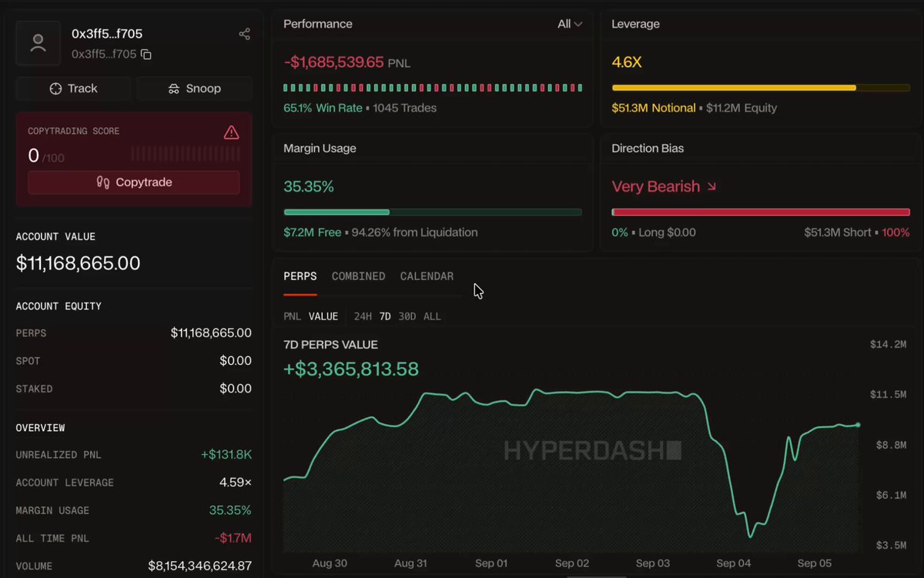This screenshot has height=578, width=924.
Task: Click the 35.35% margin usage headline value
Action: tap(309, 186)
